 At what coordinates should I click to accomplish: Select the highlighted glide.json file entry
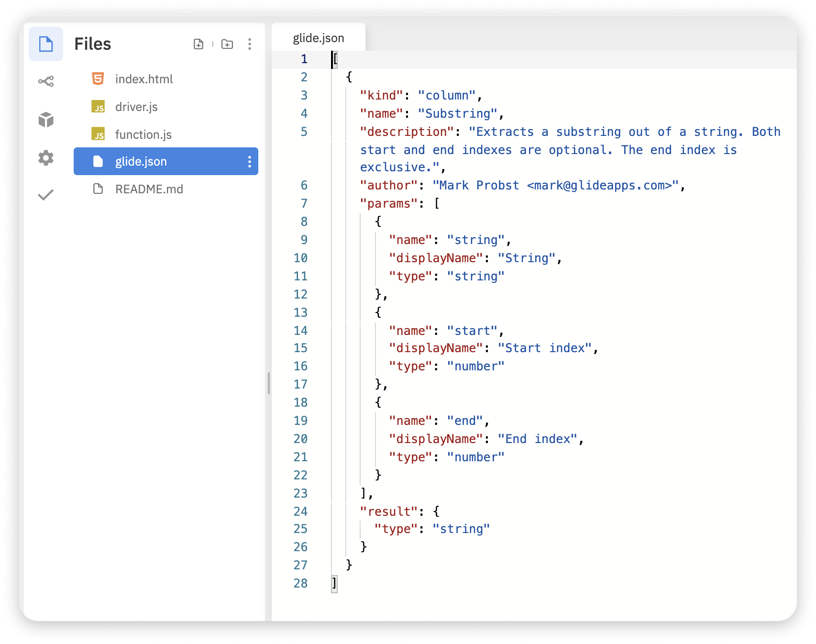[x=141, y=162]
